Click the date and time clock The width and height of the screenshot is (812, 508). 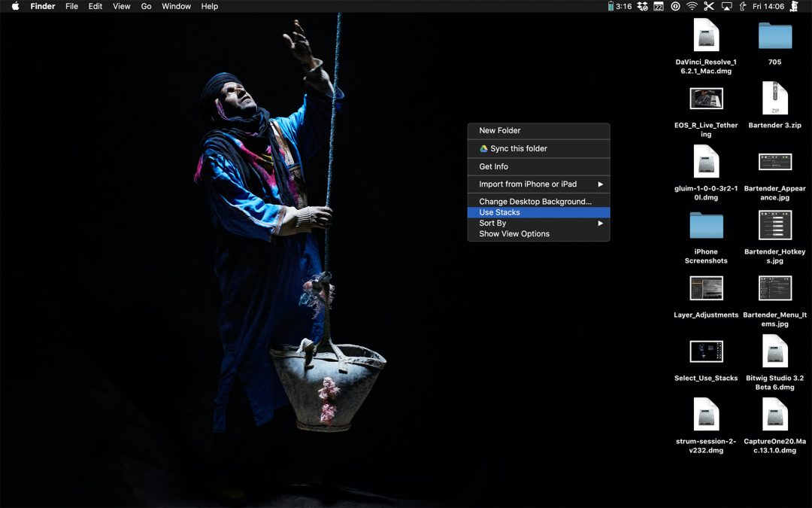(x=768, y=6)
